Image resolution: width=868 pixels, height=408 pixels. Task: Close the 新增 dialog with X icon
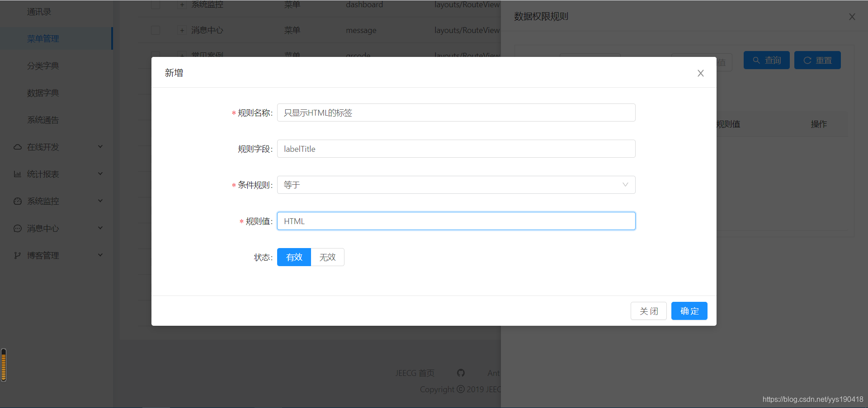(x=700, y=73)
